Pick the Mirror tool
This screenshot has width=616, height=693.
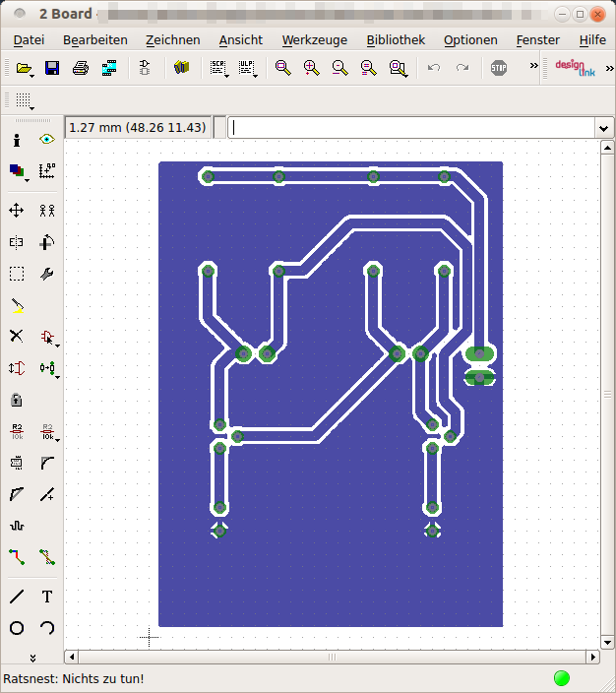pos(17,242)
